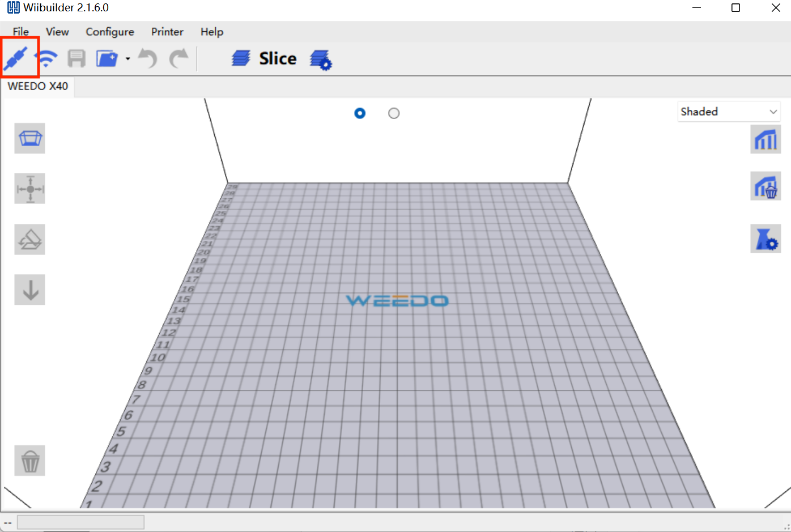This screenshot has height=532, width=791.
Task: Click the Slice button label
Action: pos(278,58)
